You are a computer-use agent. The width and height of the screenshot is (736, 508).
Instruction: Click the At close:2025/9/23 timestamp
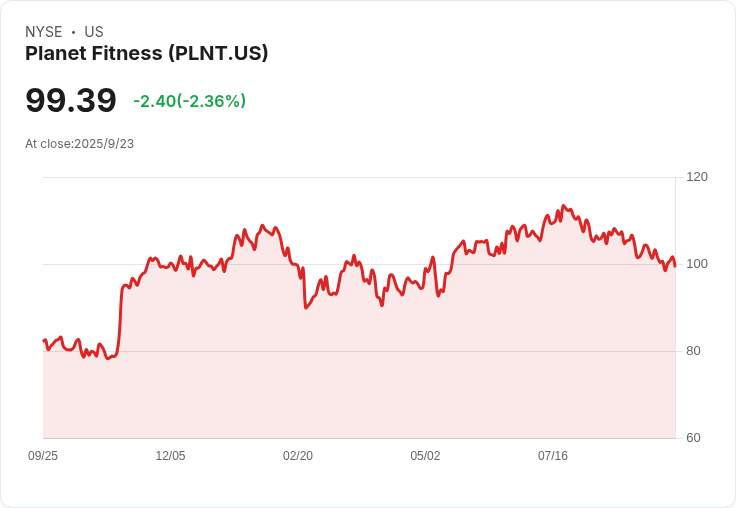(79, 144)
